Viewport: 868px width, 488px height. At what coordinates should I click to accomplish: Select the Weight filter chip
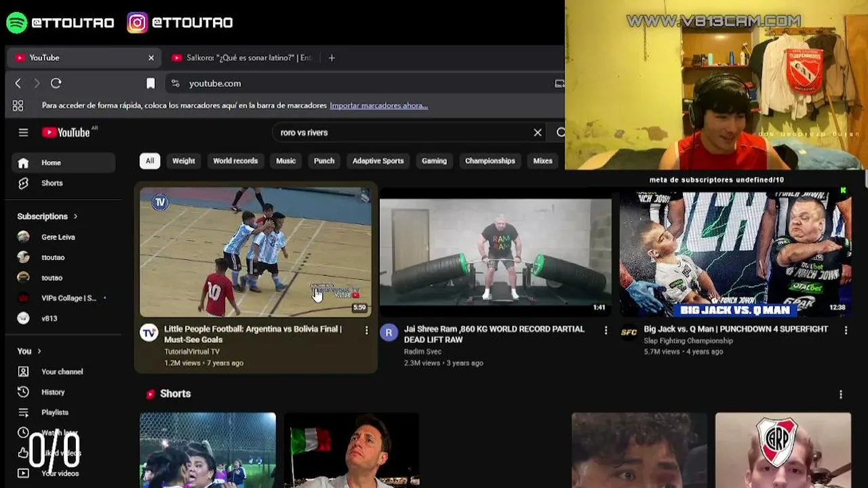[184, 161]
